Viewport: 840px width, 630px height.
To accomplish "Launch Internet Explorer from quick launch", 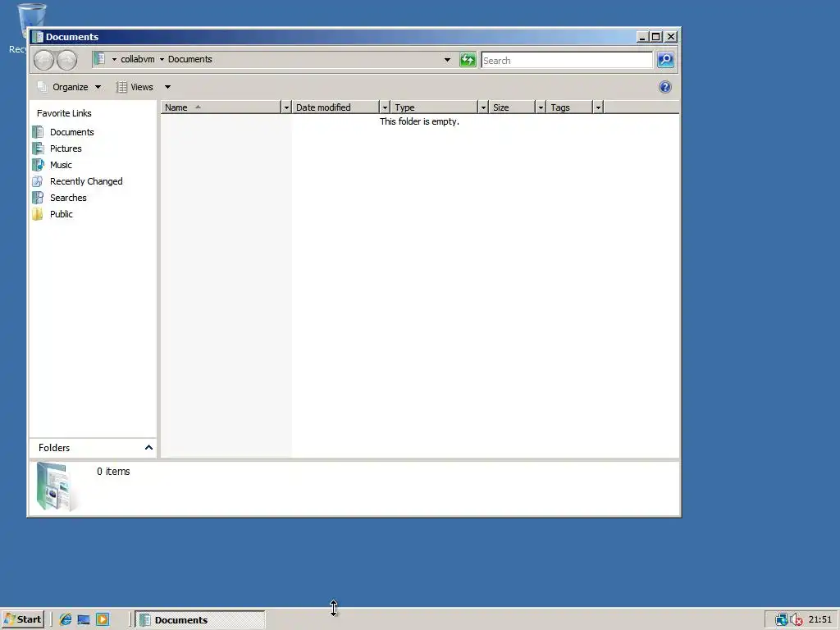I will pyautogui.click(x=66, y=620).
